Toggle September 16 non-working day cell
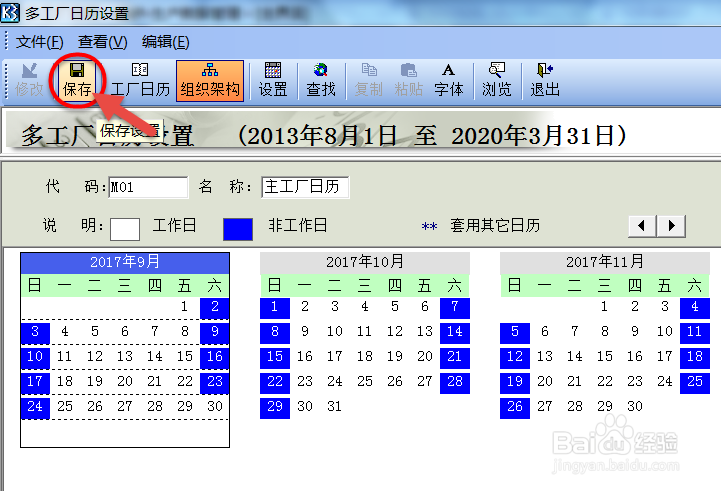721x491 pixels. click(215, 357)
